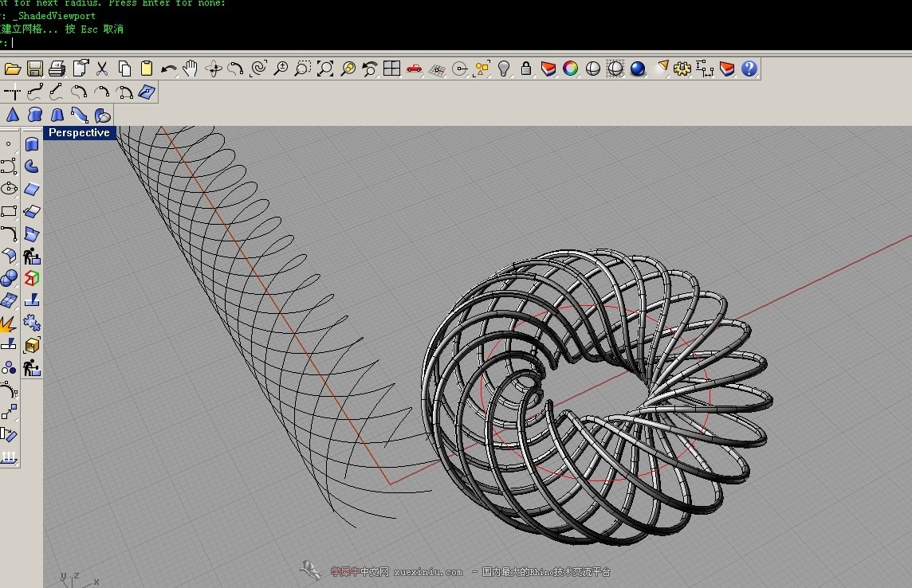Open the Object Snap icon
912x588 pixels.
[x=459, y=69]
